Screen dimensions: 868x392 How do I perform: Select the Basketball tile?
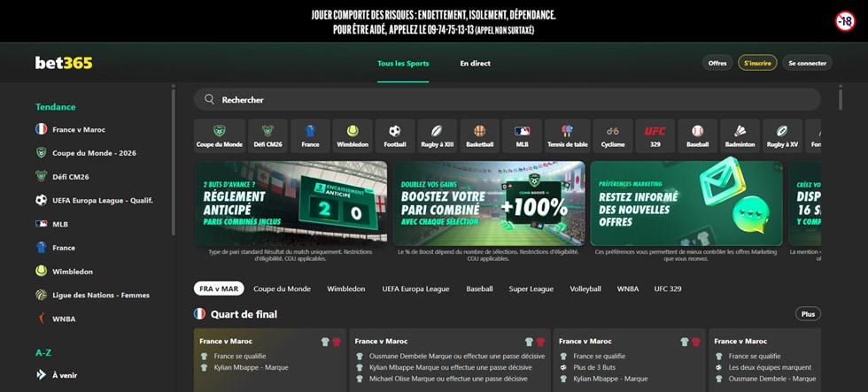pyautogui.click(x=479, y=136)
